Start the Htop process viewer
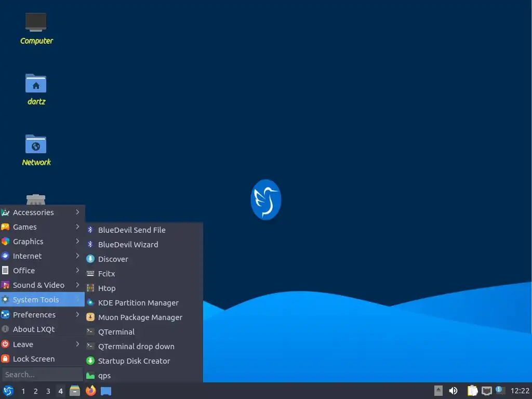This screenshot has height=399, width=532. [x=144, y=288]
